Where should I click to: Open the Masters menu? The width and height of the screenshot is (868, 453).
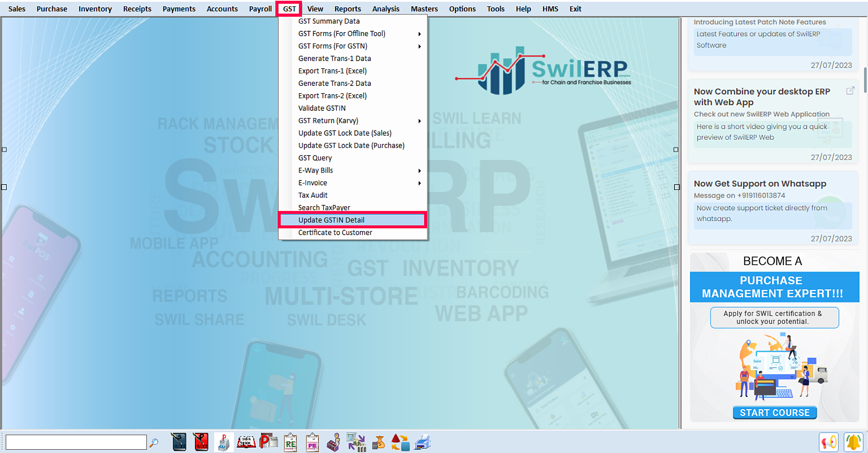point(424,9)
